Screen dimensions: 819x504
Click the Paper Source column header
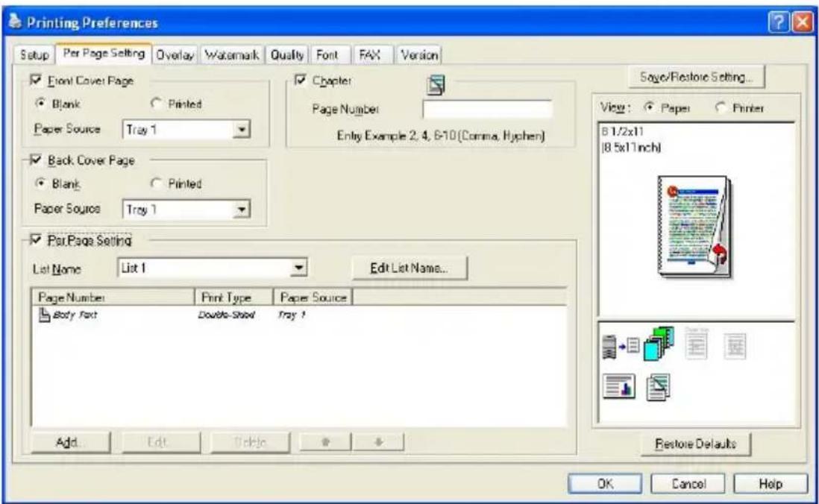(313, 297)
